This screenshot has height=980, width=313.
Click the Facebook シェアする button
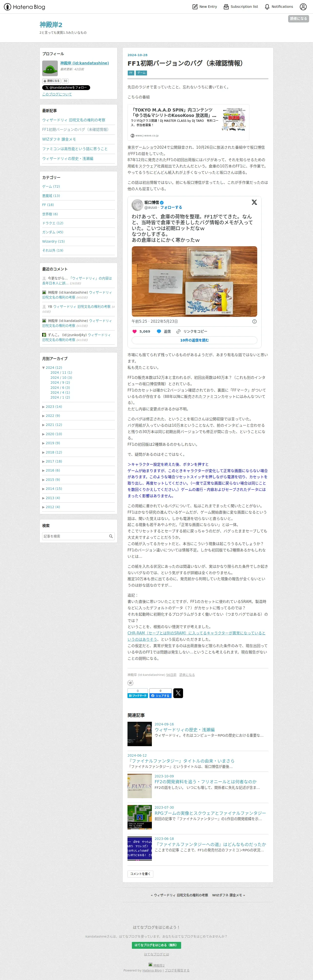(x=160, y=693)
